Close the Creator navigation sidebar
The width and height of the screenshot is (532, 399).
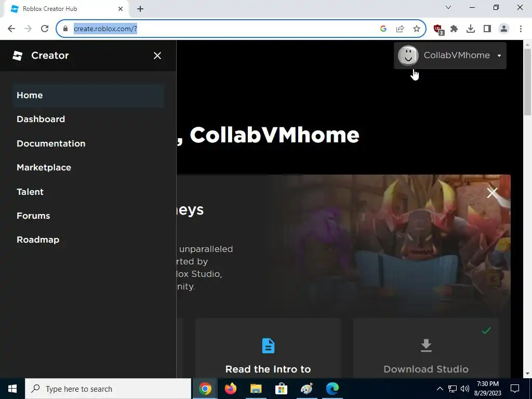(x=157, y=56)
